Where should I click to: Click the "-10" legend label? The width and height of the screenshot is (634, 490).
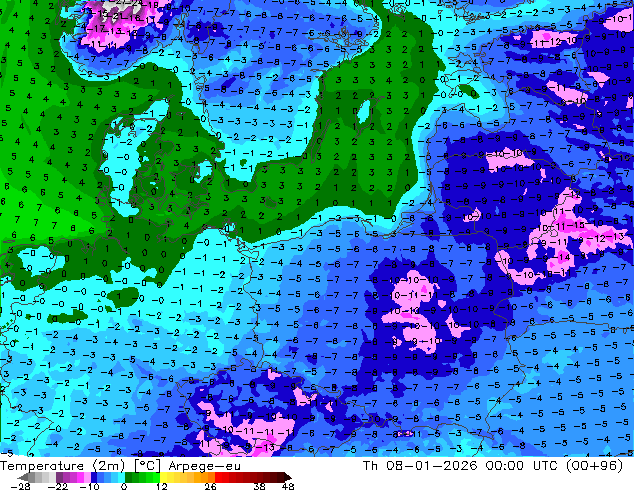pyautogui.click(x=89, y=486)
